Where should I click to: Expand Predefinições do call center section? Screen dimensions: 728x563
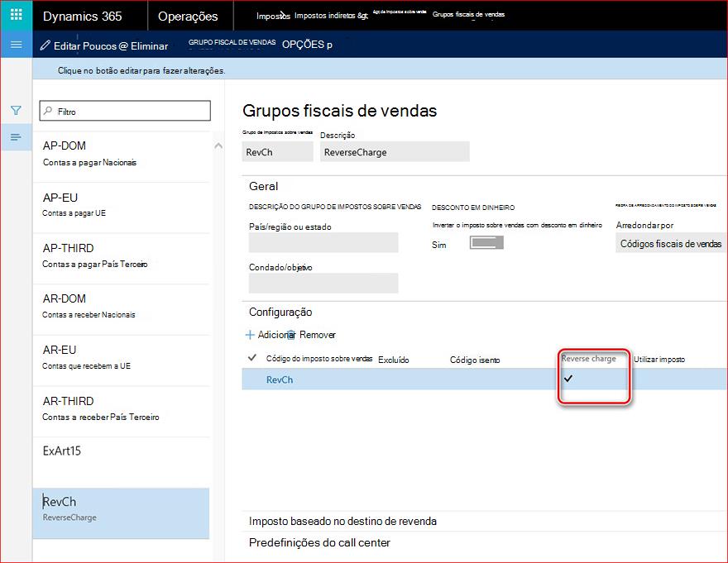[319, 542]
